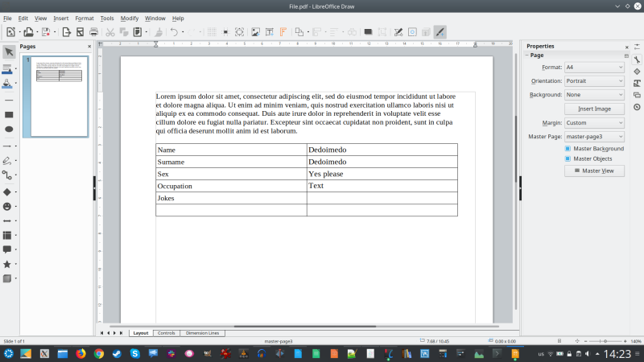
Task: Open the Fontwork text icon
Action: [x=283, y=32]
